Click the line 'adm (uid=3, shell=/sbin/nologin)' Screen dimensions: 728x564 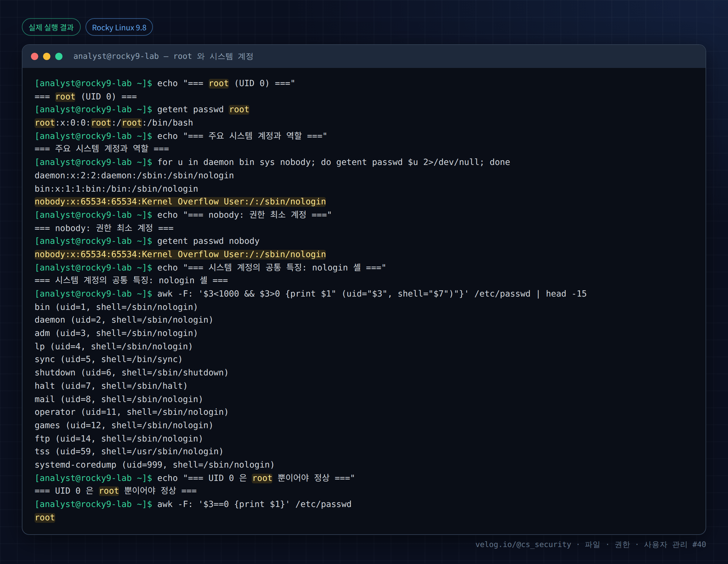116,333
